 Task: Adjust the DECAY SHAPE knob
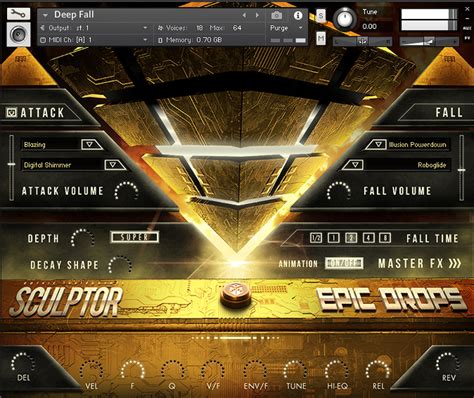pyautogui.click(x=120, y=265)
